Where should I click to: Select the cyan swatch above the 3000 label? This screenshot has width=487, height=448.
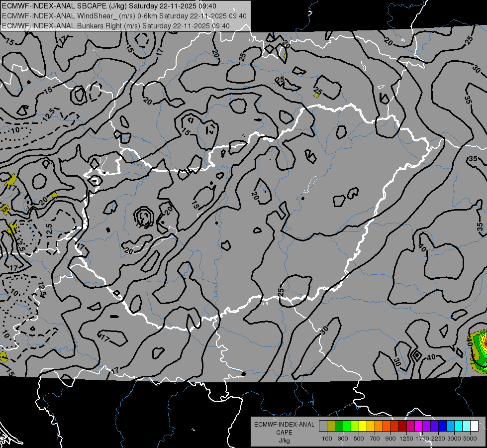[459, 426]
